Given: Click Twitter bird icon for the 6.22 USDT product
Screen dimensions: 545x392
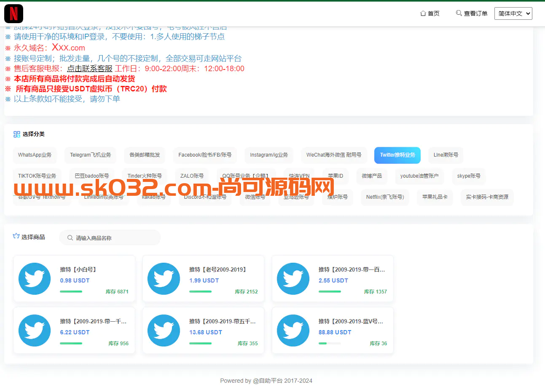Looking at the screenshot, I should [x=35, y=331].
